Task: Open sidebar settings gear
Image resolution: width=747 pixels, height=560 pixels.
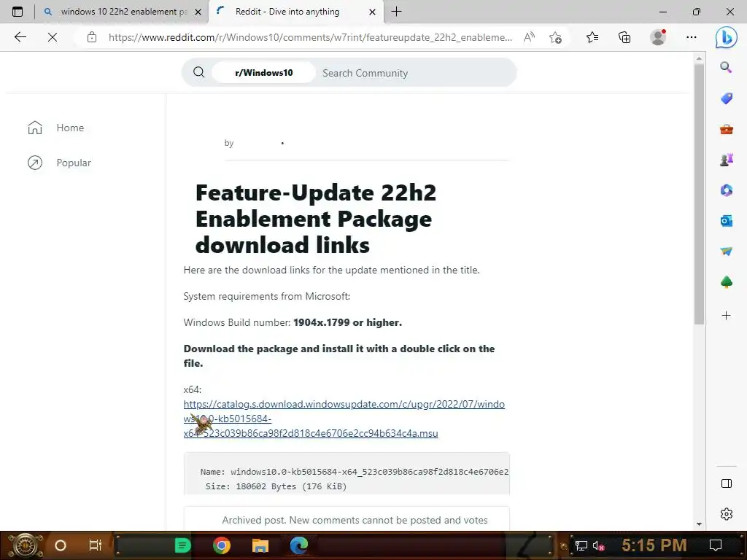Action: [x=726, y=514]
